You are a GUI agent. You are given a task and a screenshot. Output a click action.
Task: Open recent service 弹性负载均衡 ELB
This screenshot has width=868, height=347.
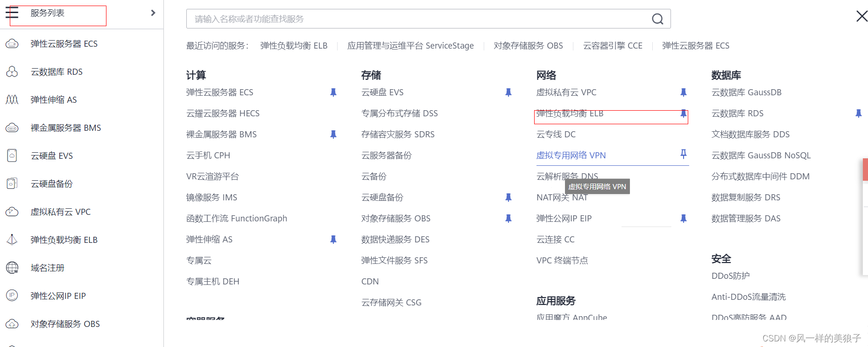pos(294,46)
